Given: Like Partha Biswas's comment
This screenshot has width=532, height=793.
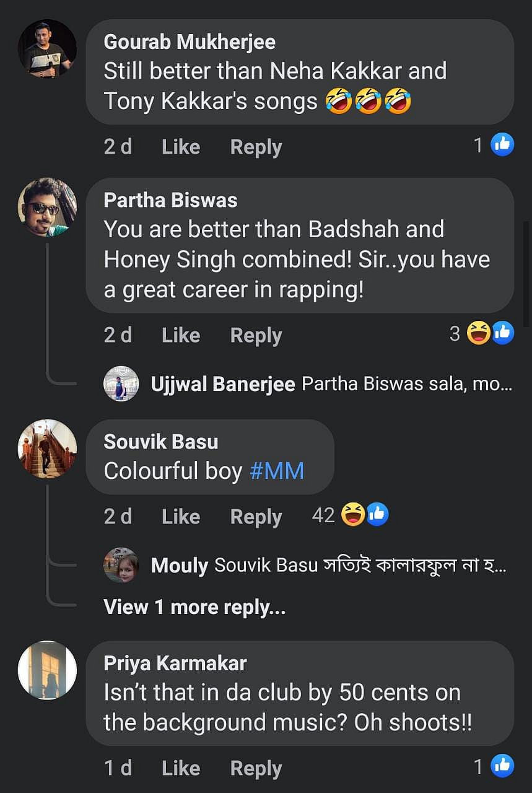Looking at the screenshot, I should (180, 335).
